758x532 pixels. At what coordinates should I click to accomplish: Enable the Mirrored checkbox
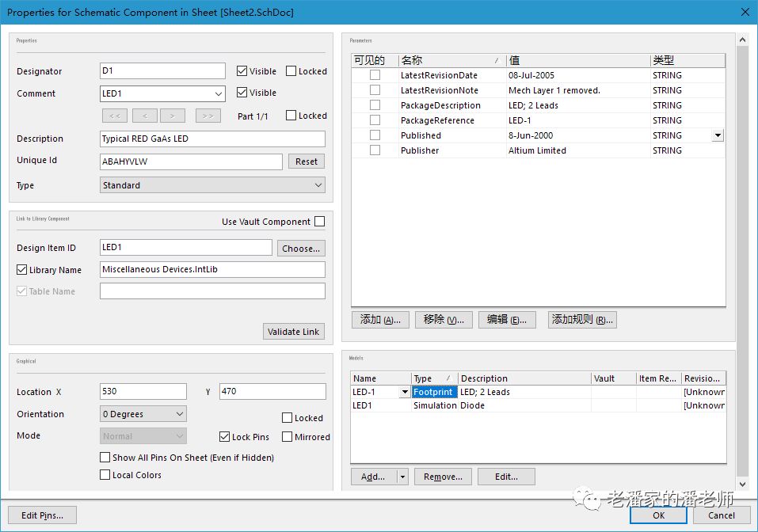tap(287, 437)
